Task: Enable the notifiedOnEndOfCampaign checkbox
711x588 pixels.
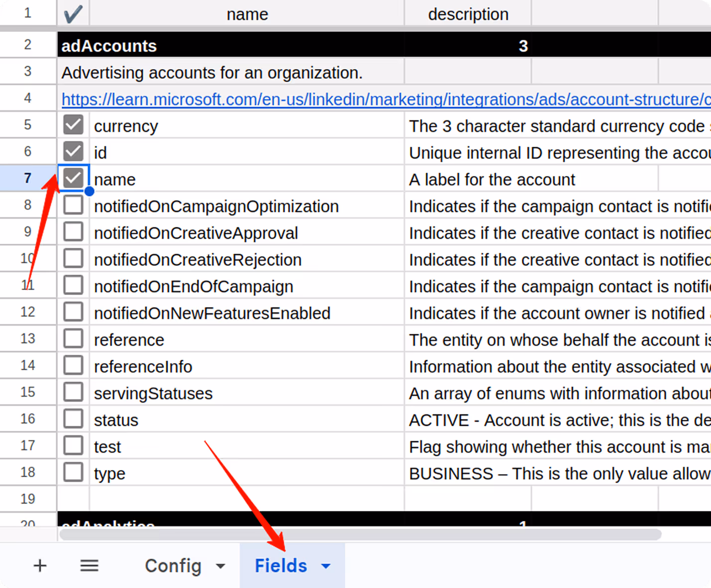Action: coord(73,285)
